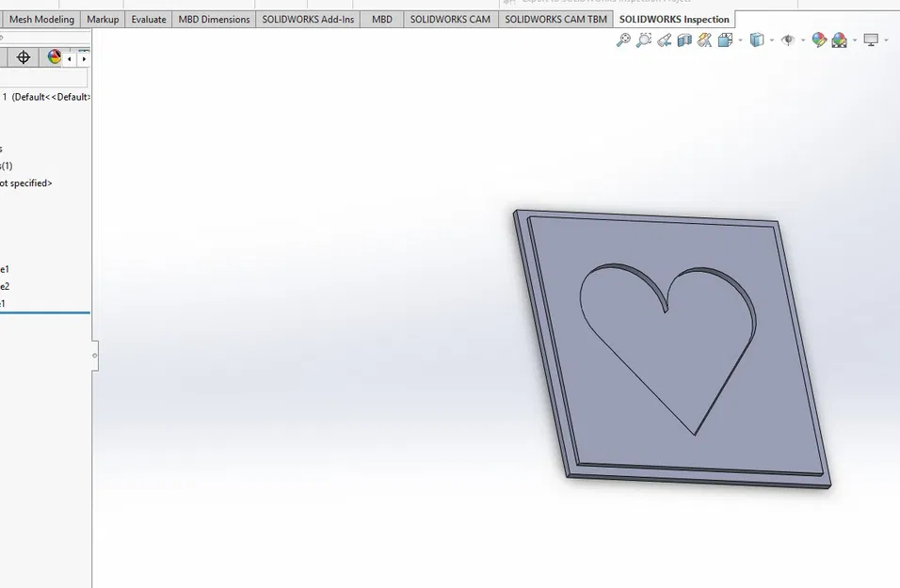
Task: Switch to the SOLIDWORKS CAM tab
Action: click(450, 18)
